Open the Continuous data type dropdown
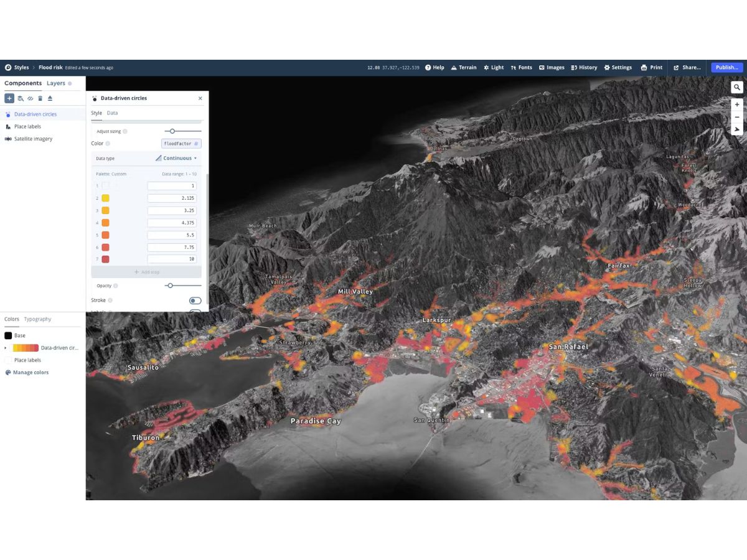747x560 pixels. coord(177,158)
